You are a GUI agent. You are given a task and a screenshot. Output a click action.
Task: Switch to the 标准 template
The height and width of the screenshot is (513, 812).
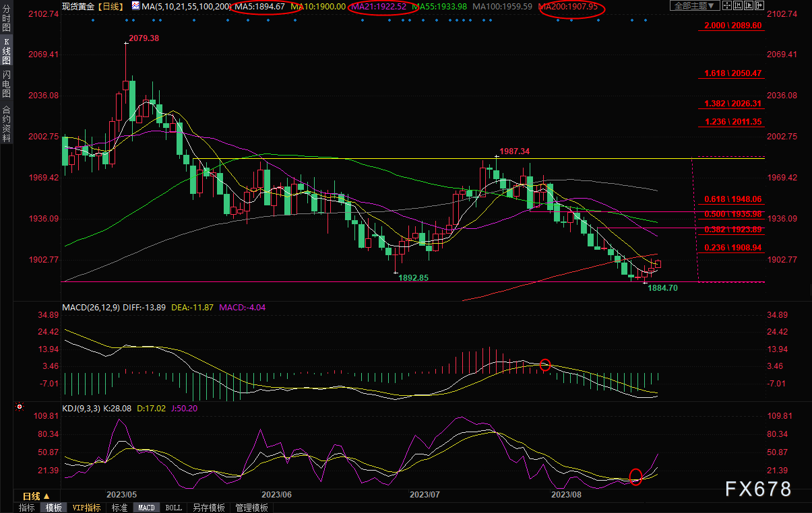119,508
